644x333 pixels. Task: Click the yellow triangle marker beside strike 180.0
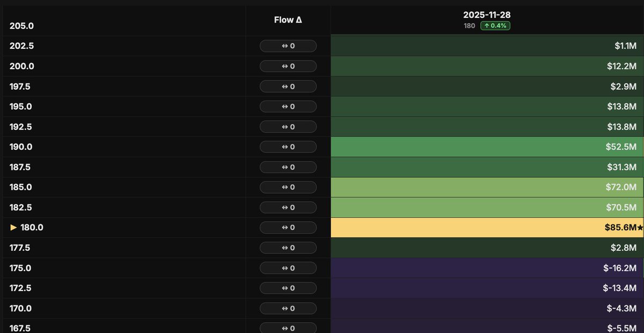click(13, 227)
